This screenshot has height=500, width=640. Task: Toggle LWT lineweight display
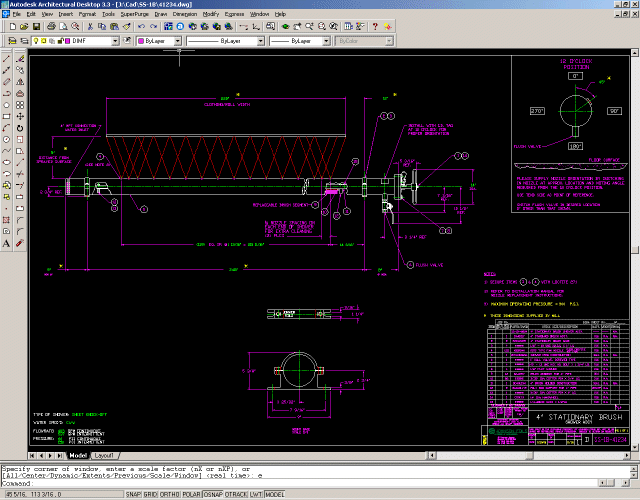[256, 494]
